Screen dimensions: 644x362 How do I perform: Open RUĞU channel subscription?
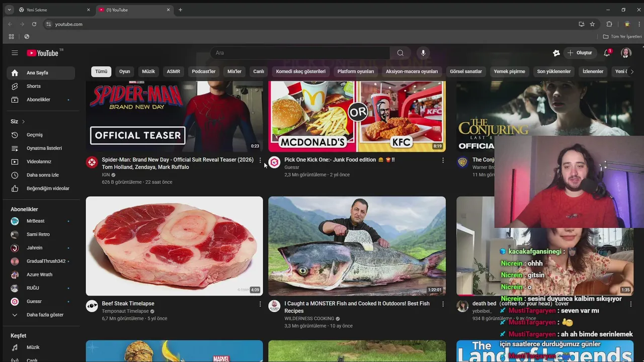(41, 288)
